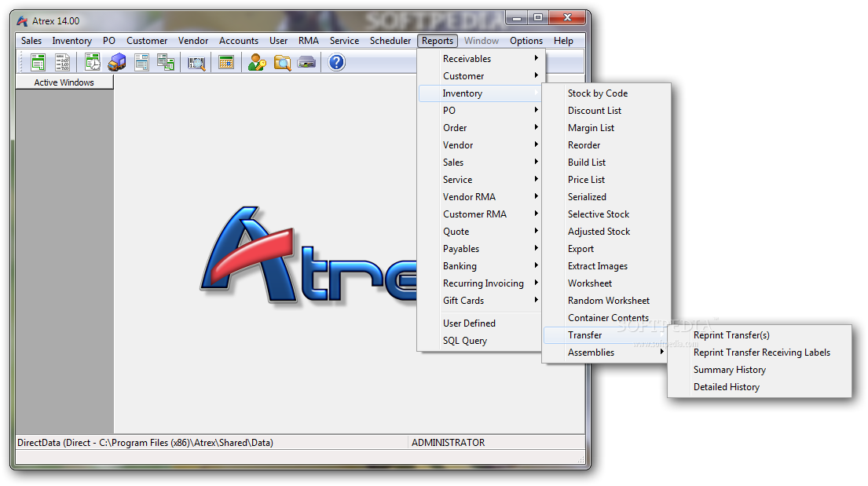Click the blue question mark help icon

[x=336, y=62]
